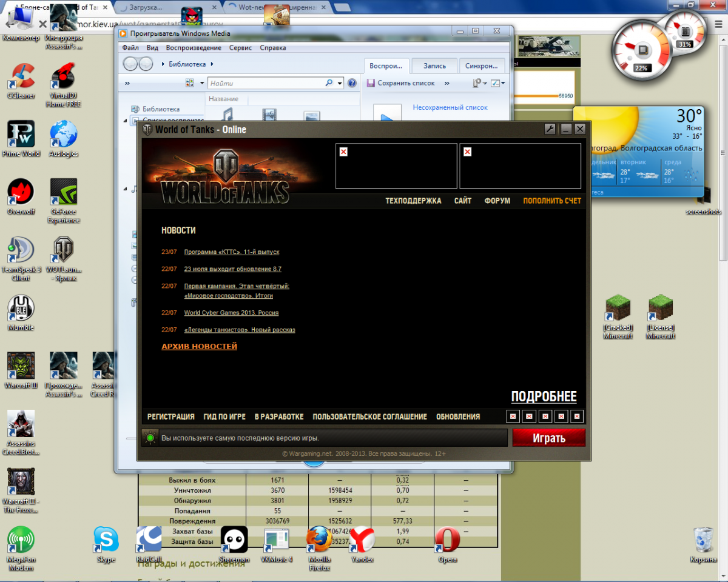The image size is (728, 582).
Task: Click table value 3036769 in Повреждения row
Action: pos(277,521)
